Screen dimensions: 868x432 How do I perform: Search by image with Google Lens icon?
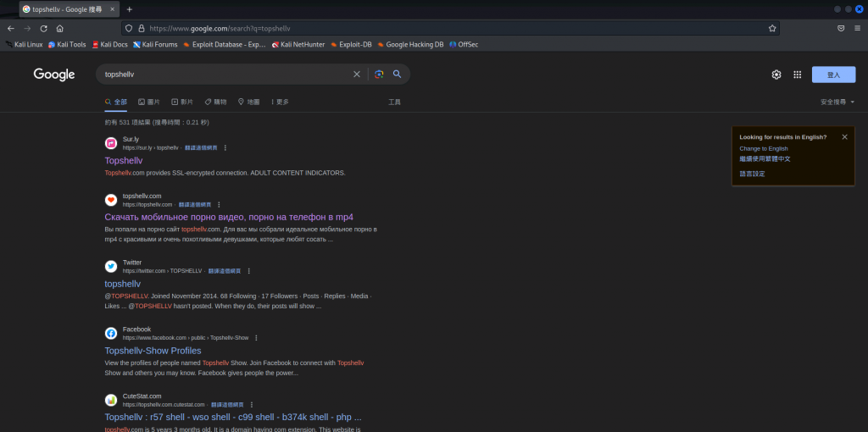379,75
